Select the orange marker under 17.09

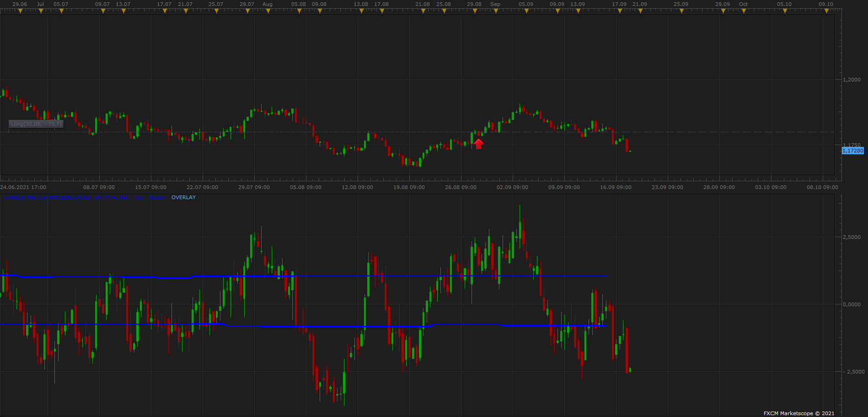(620, 11)
